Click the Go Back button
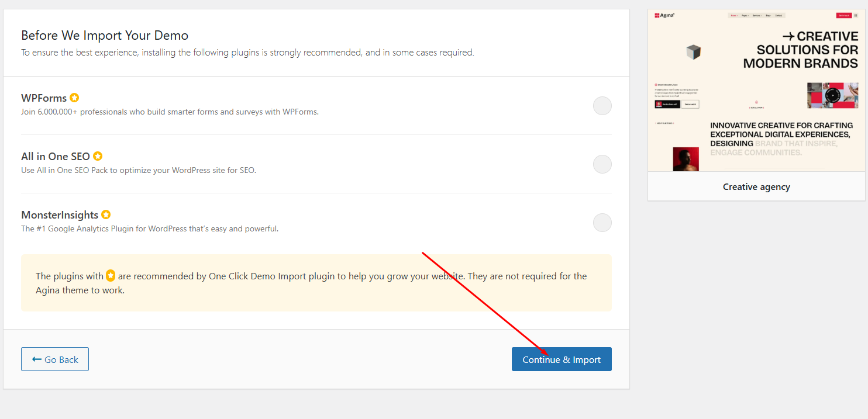 [x=55, y=359]
